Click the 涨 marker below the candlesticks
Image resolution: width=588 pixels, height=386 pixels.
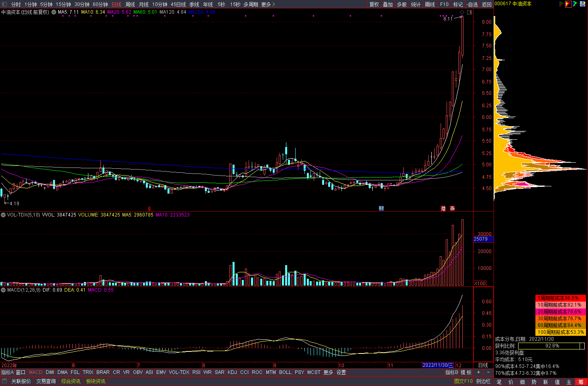(452, 208)
